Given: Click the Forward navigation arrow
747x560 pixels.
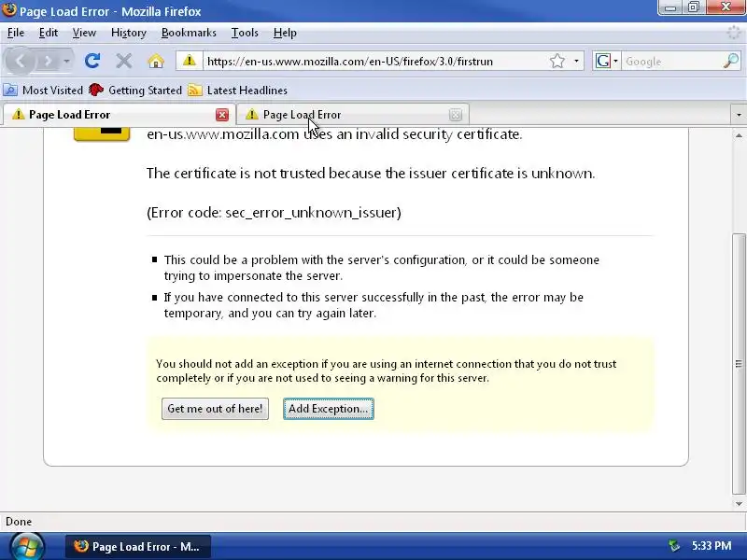Looking at the screenshot, I should click(47, 62).
